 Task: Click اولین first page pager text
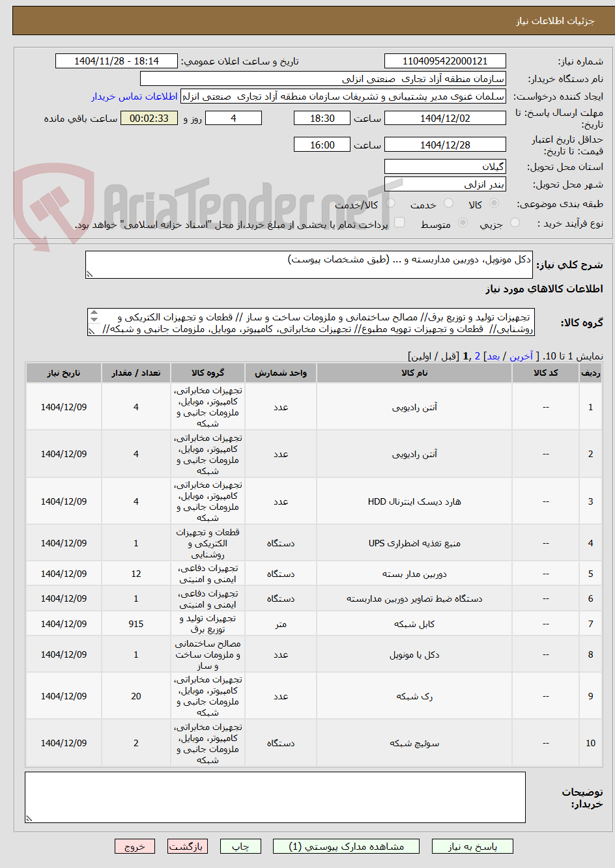pyautogui.click(x=421, y=356)
